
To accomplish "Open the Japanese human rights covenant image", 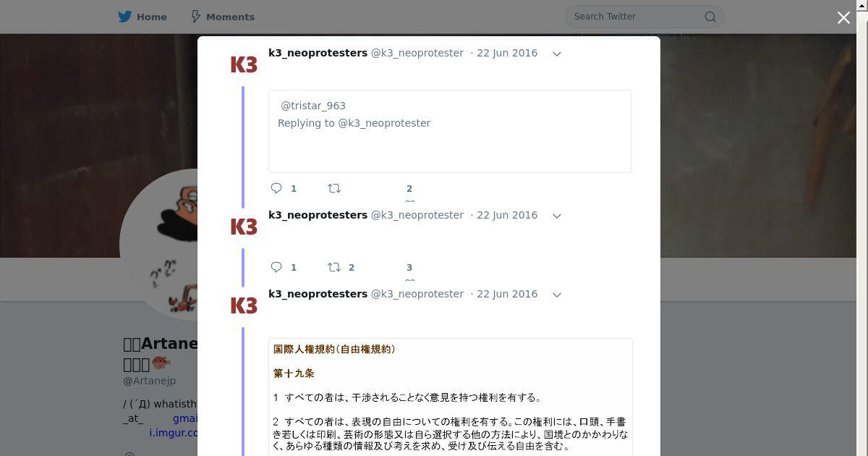I will [451, 397].
